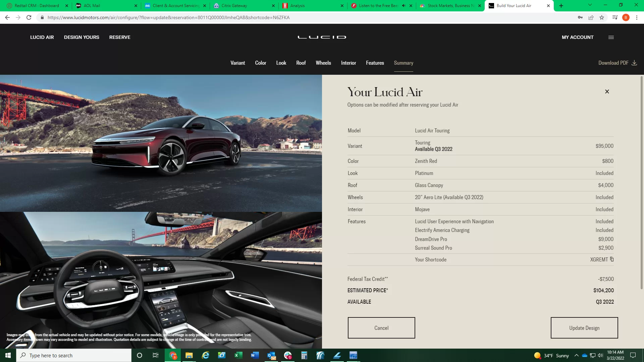Bookmark this page with the star icon
The image size is (644, 362).
pyautogui.click(x=602, y=17)
